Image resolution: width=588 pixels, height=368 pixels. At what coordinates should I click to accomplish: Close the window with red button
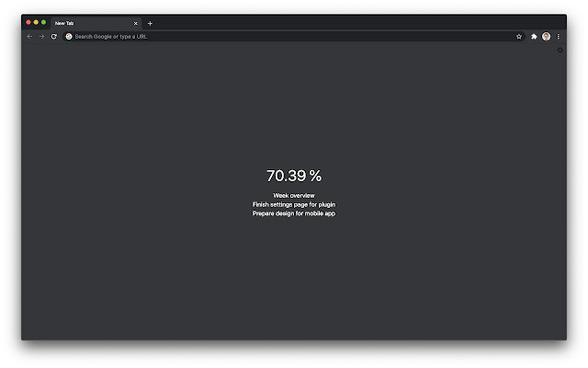(28, 22)
